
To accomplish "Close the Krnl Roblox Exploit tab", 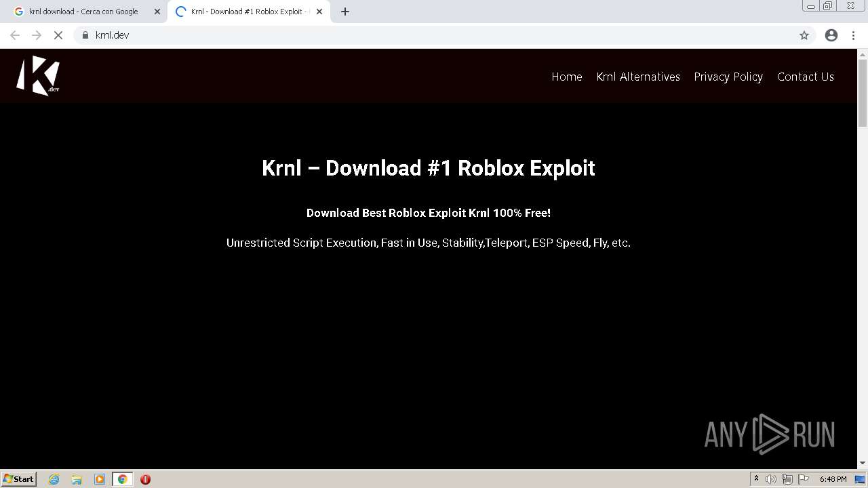I will 319,12.
